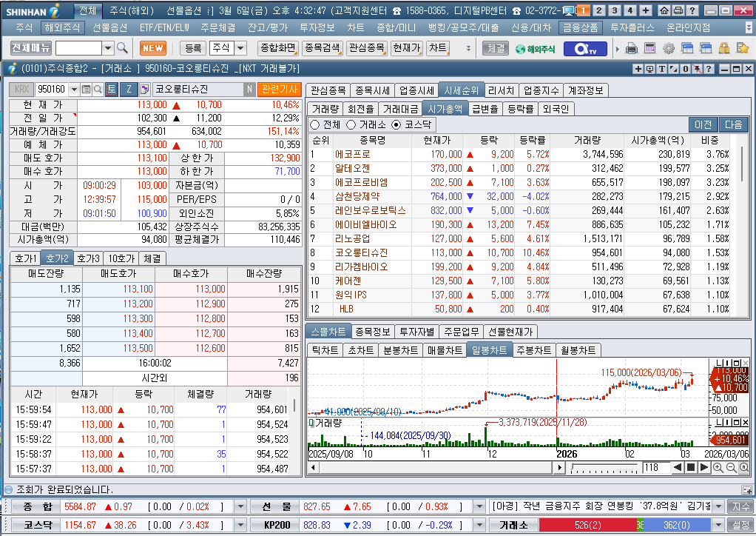Click the title bar printer icon
Screen dimensions: 756x536
pos(678,10)
